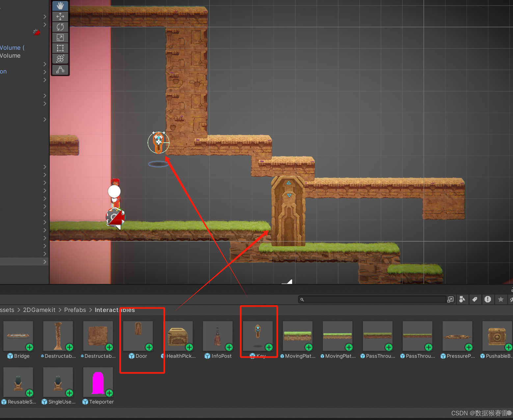The height and width of the screenshot is (420, 513).
Task: Open search by label filter
Action: tap(475, 299)
